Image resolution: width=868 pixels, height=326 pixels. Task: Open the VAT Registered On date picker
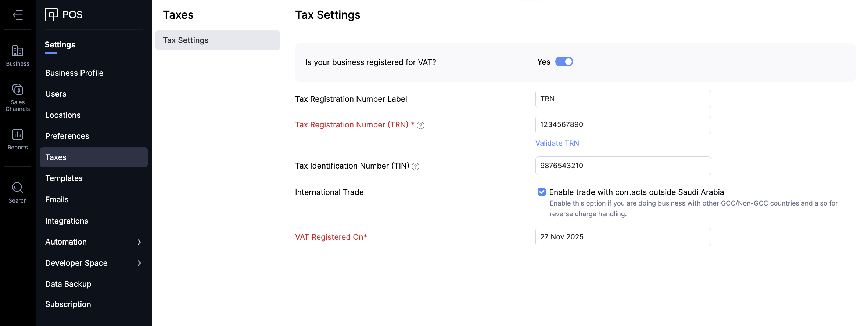pos(623,237)
